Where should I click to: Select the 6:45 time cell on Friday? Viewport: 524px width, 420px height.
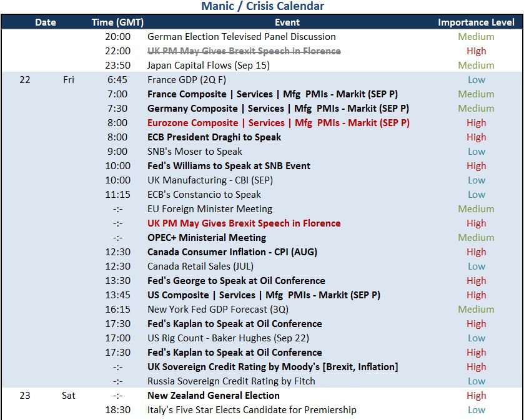(x=117, y=80)
